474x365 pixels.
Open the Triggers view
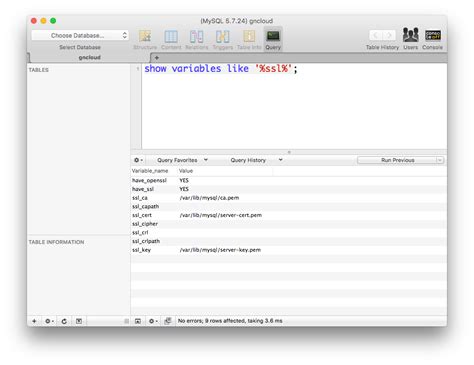pyautogui.click(x=223, y=40)
